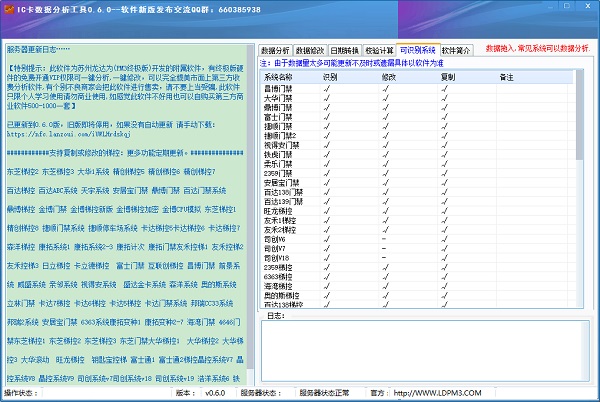Click the 修改 checkmark for 旺龙梯控
The height and width of the screenshot is (402, 600).
pos(385,211)
